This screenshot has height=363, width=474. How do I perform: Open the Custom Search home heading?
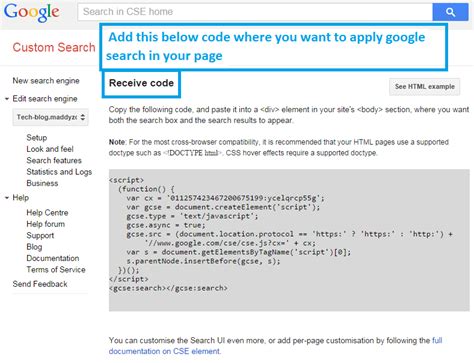tap(54, 47)
